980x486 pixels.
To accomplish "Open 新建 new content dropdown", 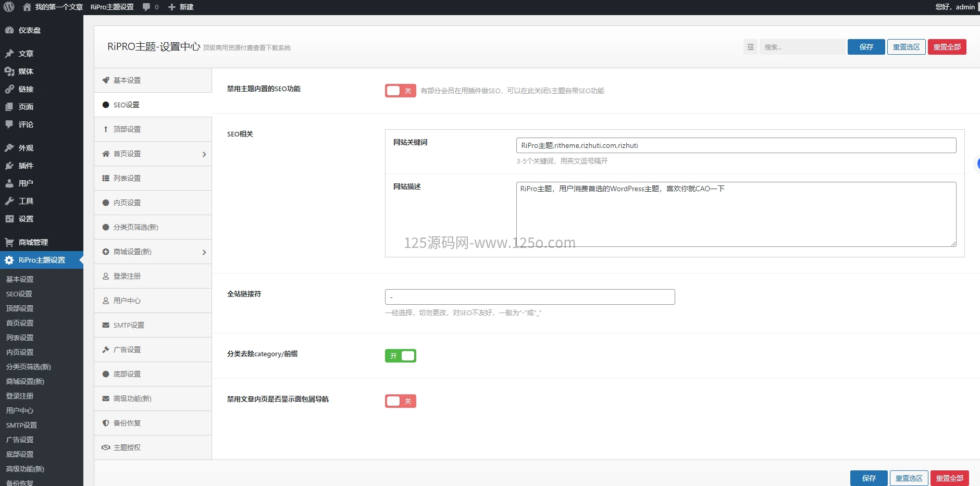I will pyautogui.click(x=181, y=7).
